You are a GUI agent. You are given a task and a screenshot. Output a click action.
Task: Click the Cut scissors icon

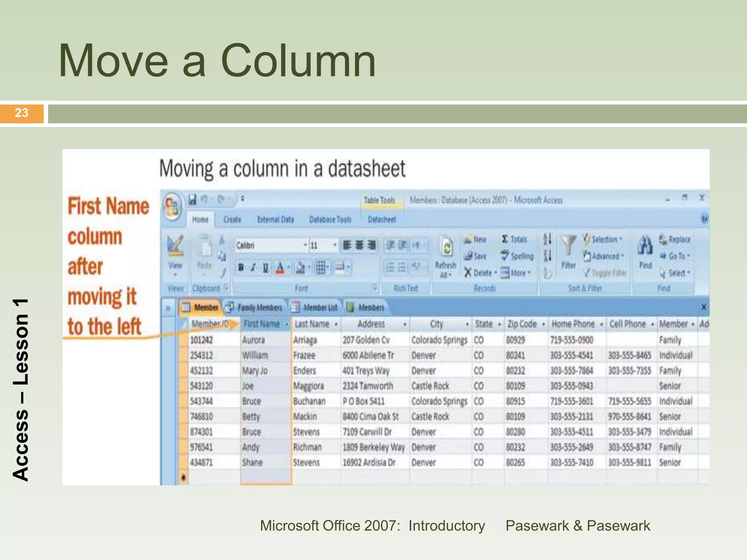[221, 240]
